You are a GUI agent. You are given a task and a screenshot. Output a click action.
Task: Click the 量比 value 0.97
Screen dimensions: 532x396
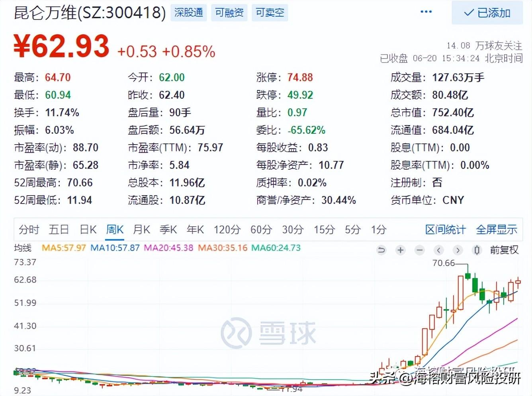point(297,112)
